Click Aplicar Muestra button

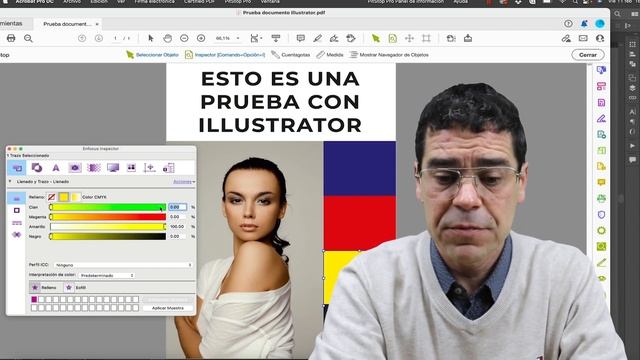coord(168,308)
